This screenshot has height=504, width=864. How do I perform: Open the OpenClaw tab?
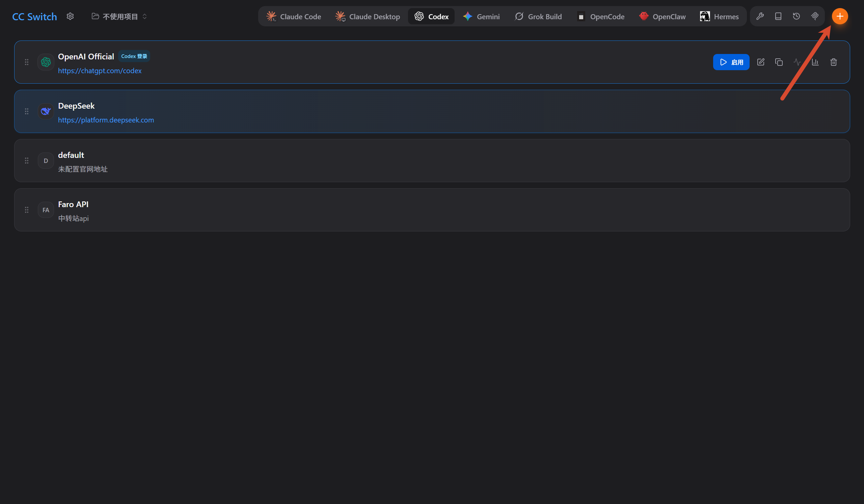662,17
